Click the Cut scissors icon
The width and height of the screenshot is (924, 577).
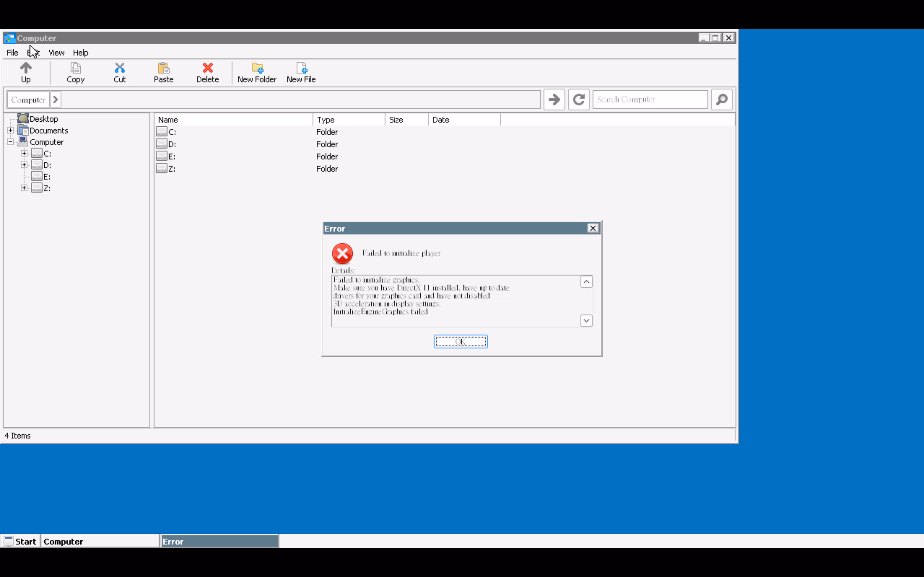click(x=120, y=68)
